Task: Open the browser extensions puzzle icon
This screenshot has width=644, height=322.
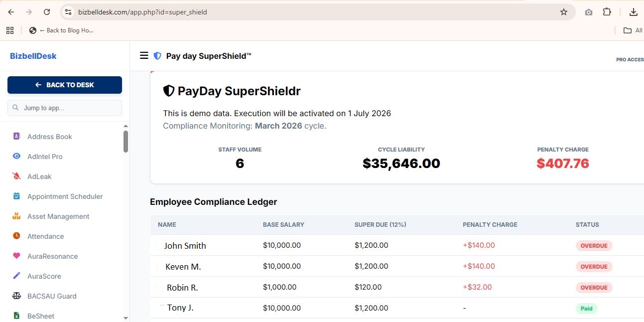Action: pos(607,11)
